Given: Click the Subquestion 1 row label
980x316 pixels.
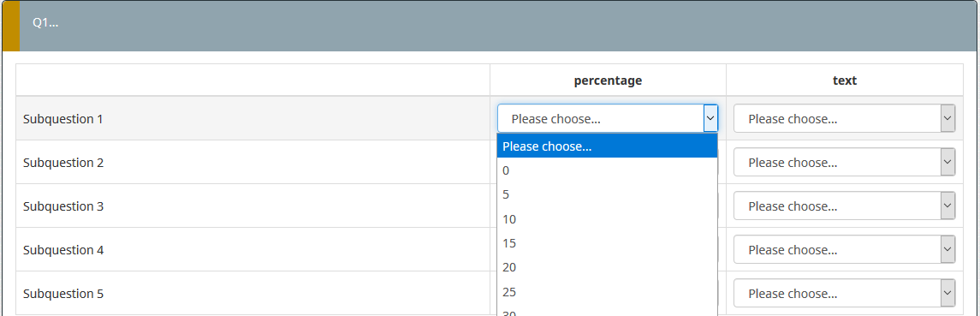Looking at the screenshot, I should click(63, 118).
